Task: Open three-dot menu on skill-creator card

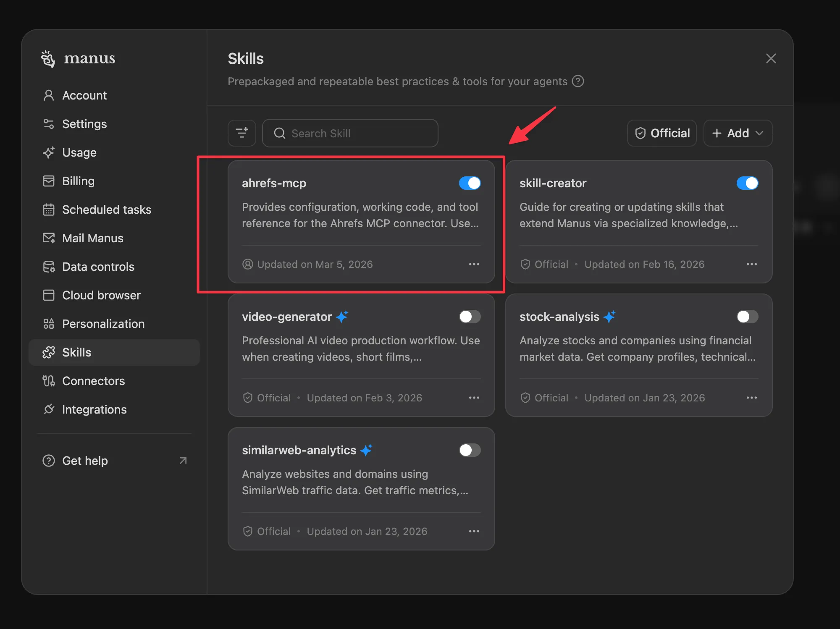Action: coord(751,264)
